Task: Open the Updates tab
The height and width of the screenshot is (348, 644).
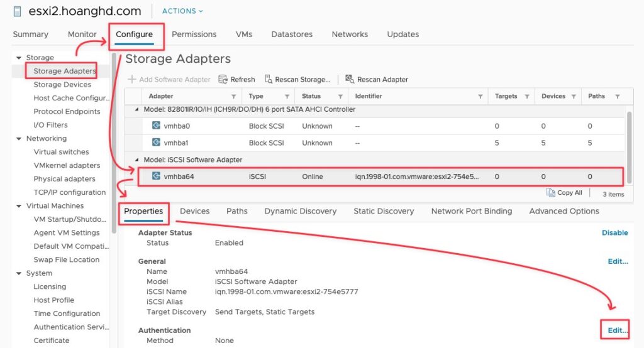Action: point(403,35)
